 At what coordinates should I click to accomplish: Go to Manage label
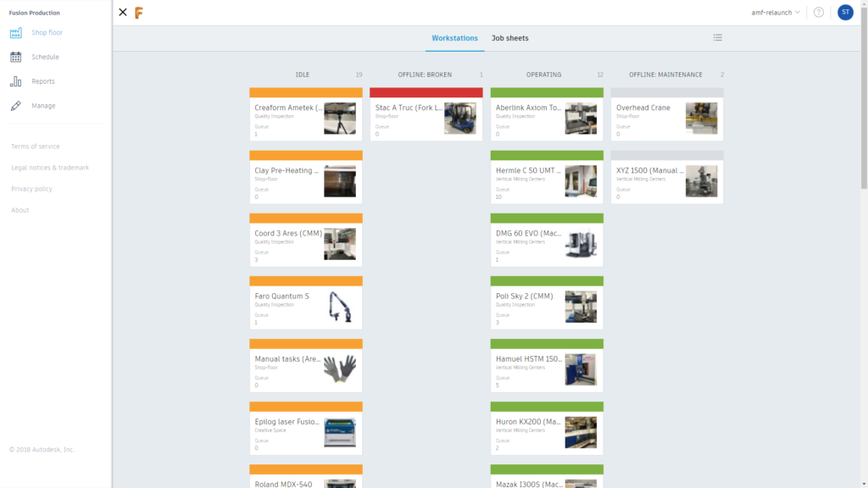(43, 106)
